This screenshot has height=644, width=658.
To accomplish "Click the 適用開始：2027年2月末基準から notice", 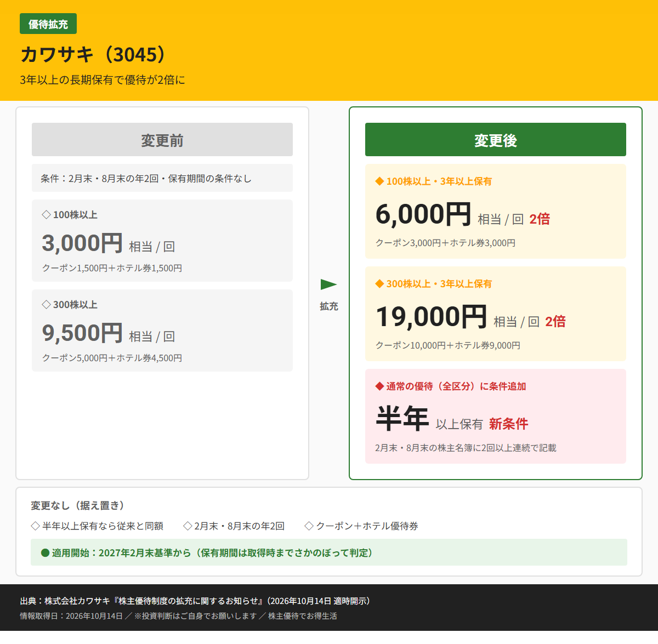I will tap(329, 552).
